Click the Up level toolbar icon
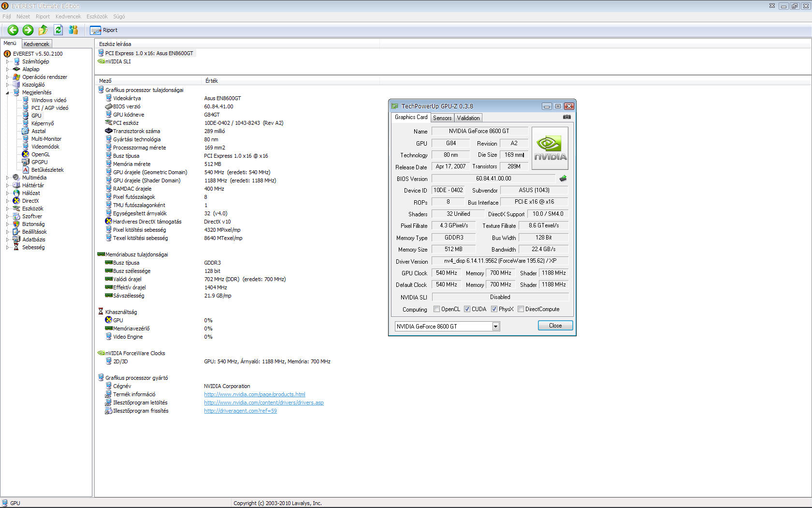This screenshot has width=812, height=508. (x=43, y=30)
